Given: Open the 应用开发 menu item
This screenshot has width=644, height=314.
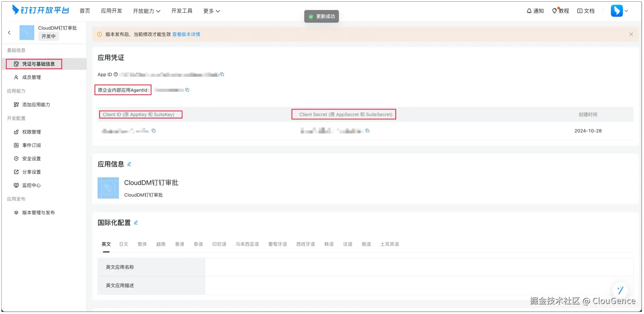Looking at the screenshot, I should click(111, 11).
